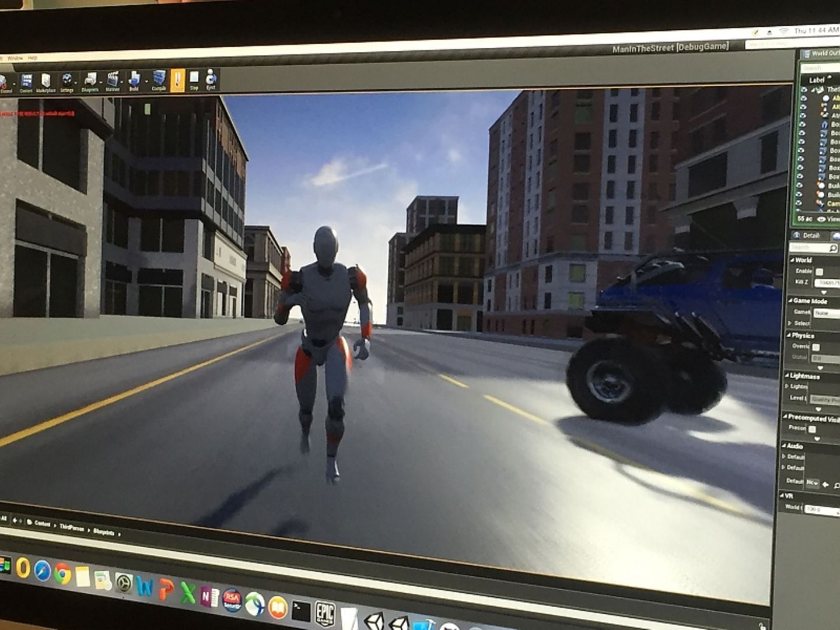
Task: Open Terminal from the Dock
Action: pyautogui.click(x=302, y=611)
